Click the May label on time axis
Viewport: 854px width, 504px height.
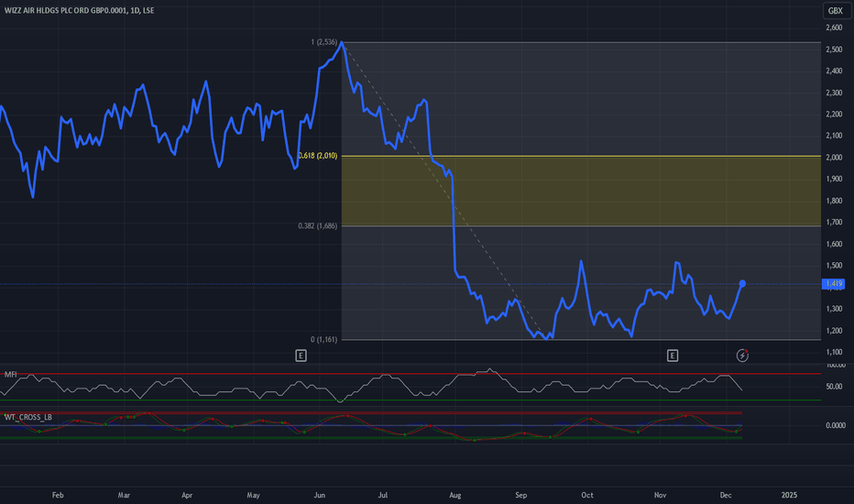(253, 495)
